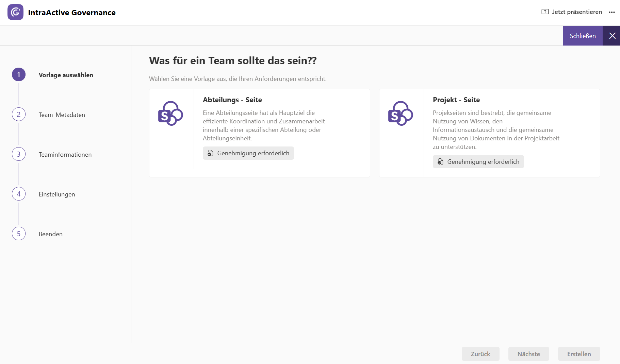Click step 1 circle in the wizard
This screenshot has height=364, width=620.
coord(19,74)
